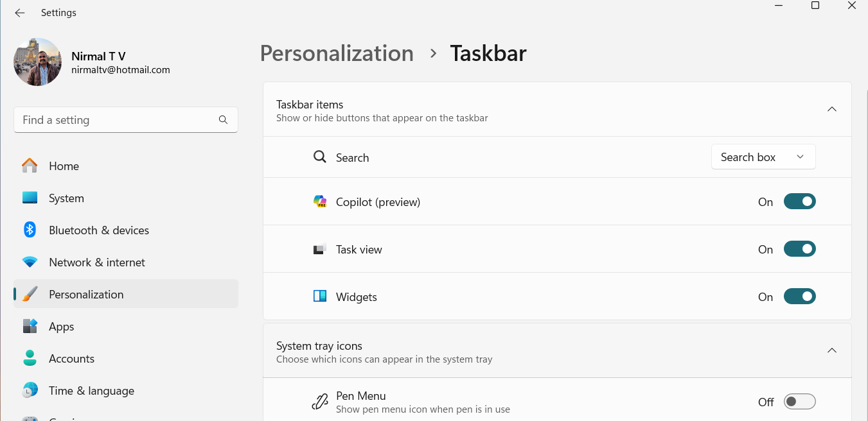Open Accounts settings

point(126,358)
